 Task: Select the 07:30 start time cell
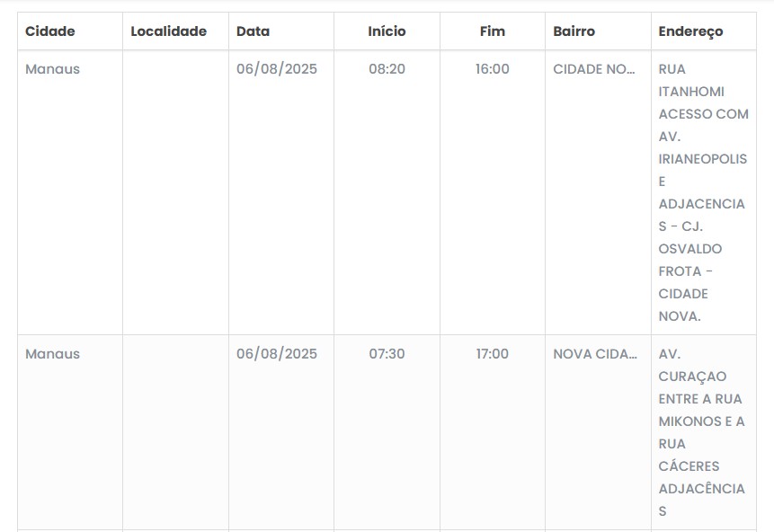tap(387, 354)
